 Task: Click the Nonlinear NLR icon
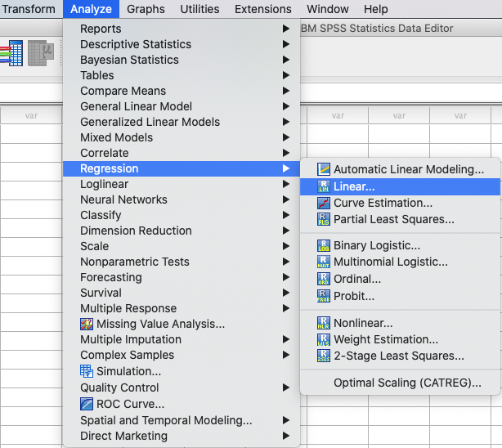(323, 323)
